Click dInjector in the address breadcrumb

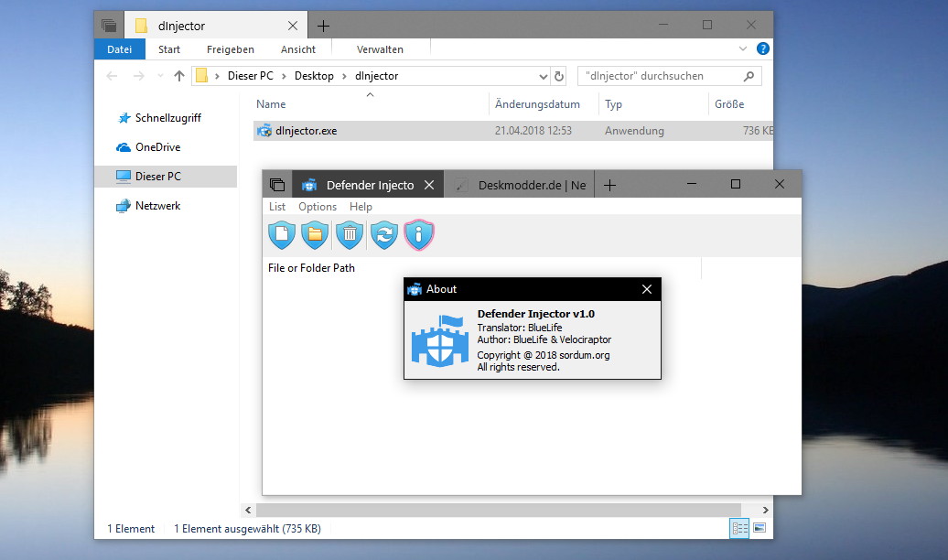pyautogui.click(x=377, y=76)
